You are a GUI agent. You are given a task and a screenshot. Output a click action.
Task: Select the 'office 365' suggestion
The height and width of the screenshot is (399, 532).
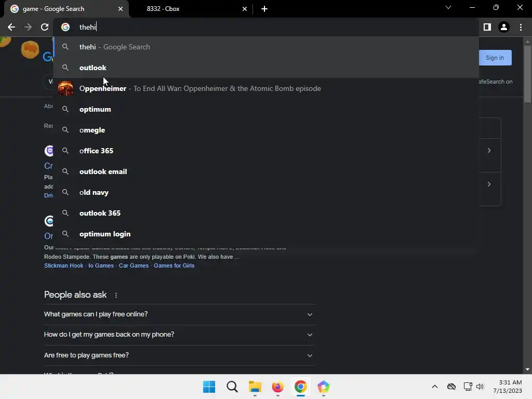[x=266, y=151]
